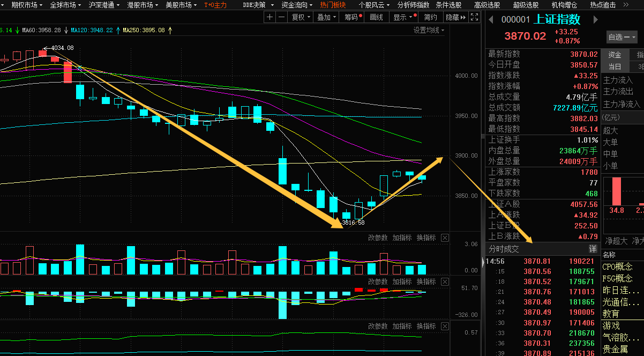Viewport: 644px width, 356px height.
Task: Go to next stock with right arrow
Action: tap(595, 20)
